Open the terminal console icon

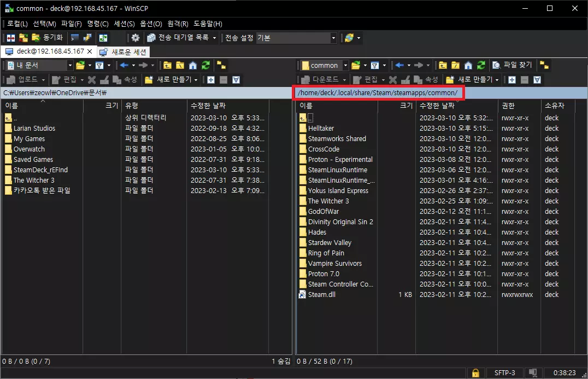tap(75, 38)
